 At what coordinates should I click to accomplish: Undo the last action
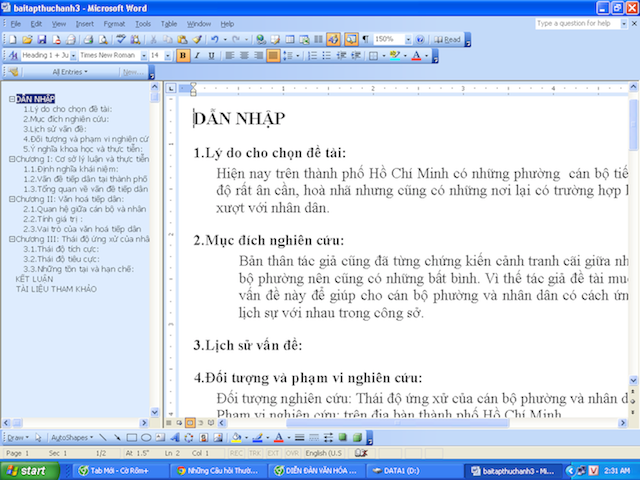[215, 40]
